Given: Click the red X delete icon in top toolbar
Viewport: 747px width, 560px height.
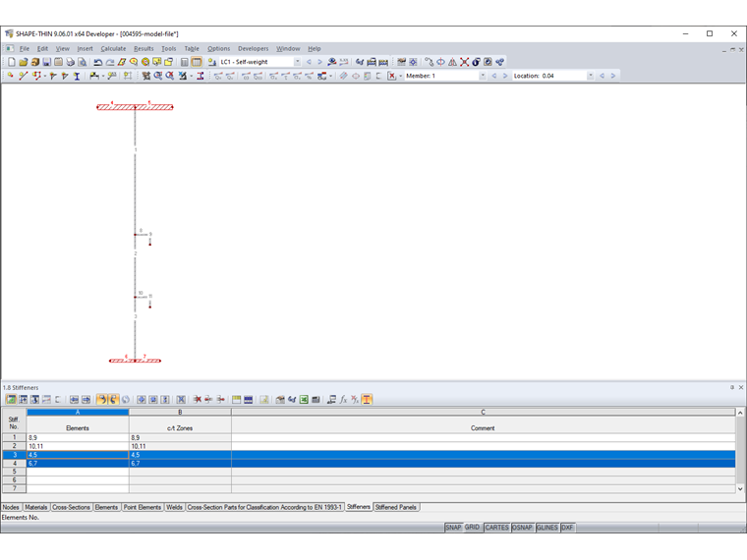Looking at the screenshot, I should pyautogui.click(x=465, y=62).
